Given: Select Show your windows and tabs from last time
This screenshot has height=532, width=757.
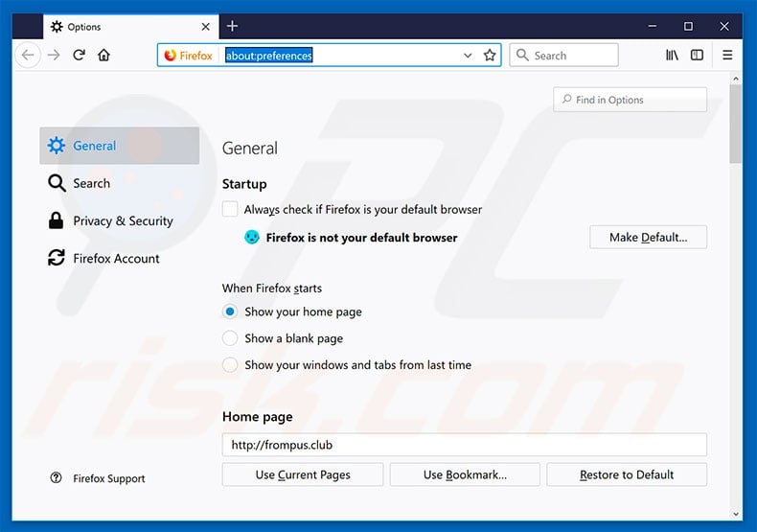Looking at the screenshot, I should click(x=230, y=364).
